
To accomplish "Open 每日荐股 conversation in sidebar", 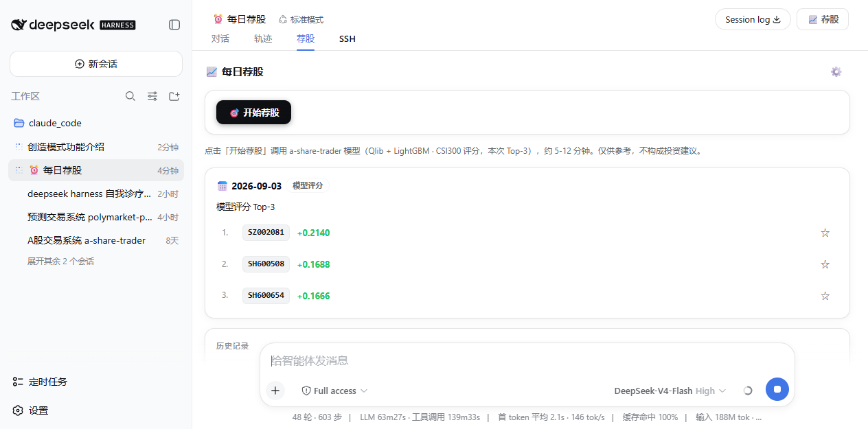I will (96, 170).
